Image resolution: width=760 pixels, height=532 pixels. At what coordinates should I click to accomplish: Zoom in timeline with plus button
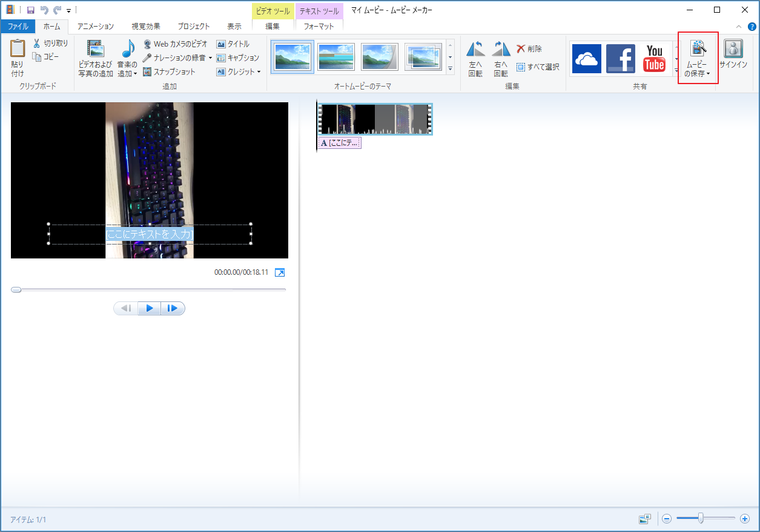745,519
